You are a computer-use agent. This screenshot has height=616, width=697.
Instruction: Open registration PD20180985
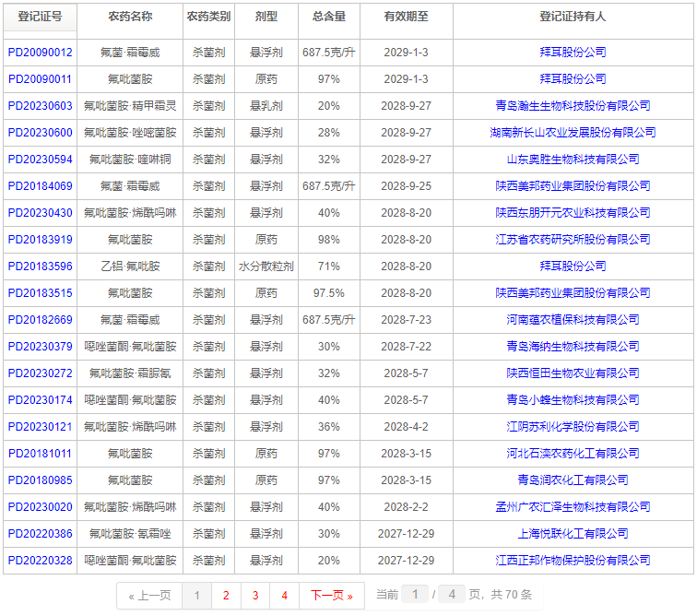click(40, 480)
